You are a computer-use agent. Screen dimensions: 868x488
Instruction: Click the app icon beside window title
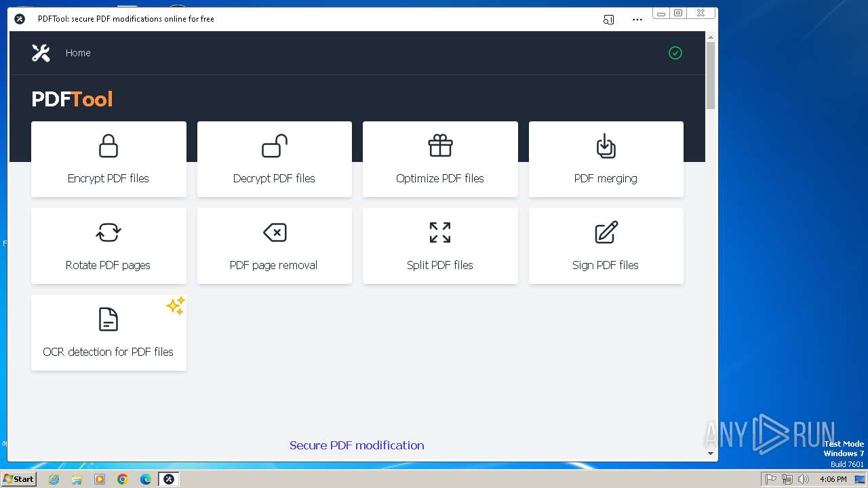(x=20, y=19)
